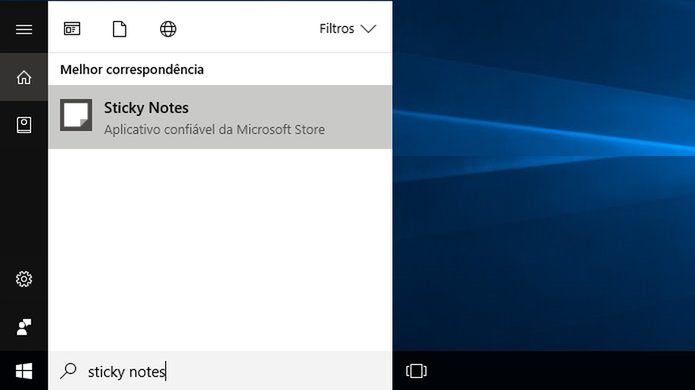The height and width of the screenshot is (390, 695).
Task: Expand the chevron next to Filtros
Action: point(368,29)
